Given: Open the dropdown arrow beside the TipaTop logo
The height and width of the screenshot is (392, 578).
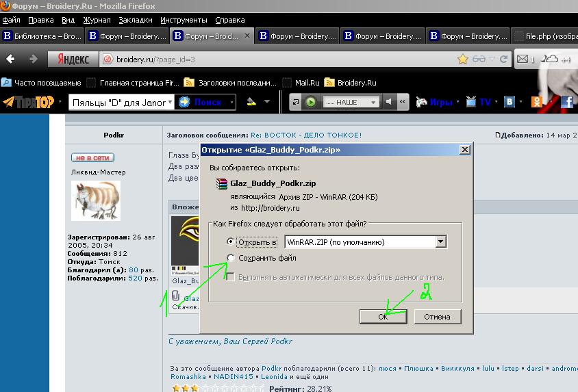Looking at the screenshot, I should coord(60,102).
